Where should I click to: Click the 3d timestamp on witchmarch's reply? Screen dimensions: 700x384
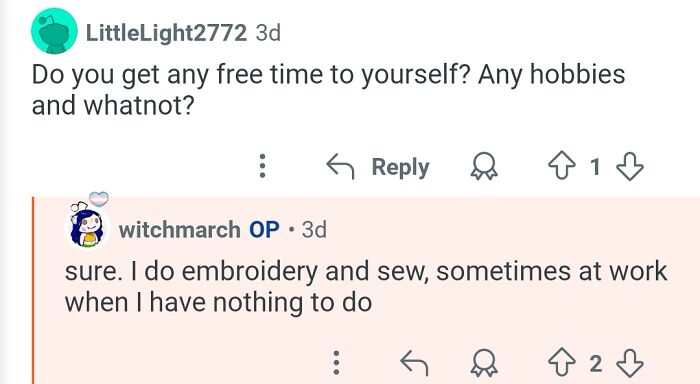(x=314, y=230)
